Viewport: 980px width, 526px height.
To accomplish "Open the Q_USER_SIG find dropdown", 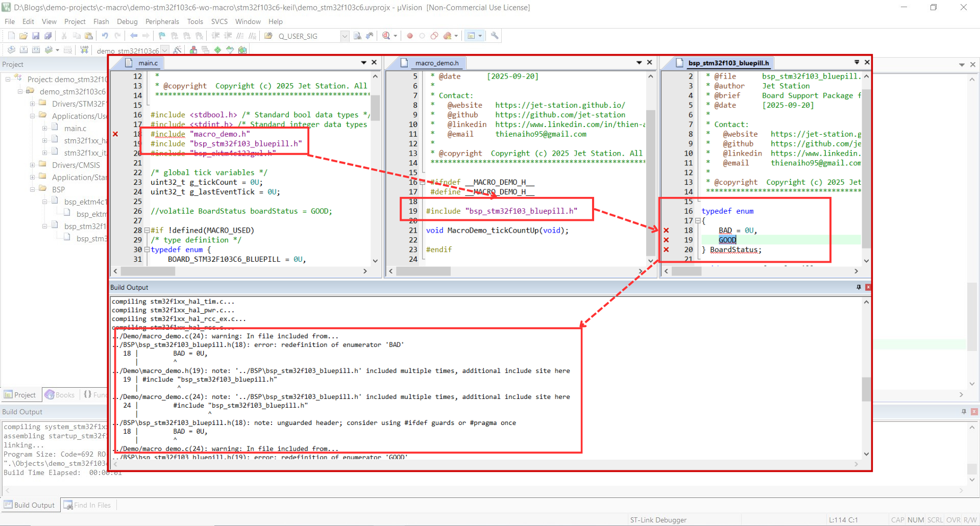I will coord(345,36).
